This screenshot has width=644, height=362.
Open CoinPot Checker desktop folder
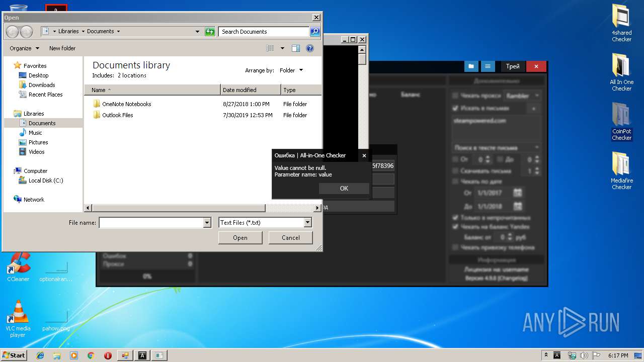tap(621, 121)
